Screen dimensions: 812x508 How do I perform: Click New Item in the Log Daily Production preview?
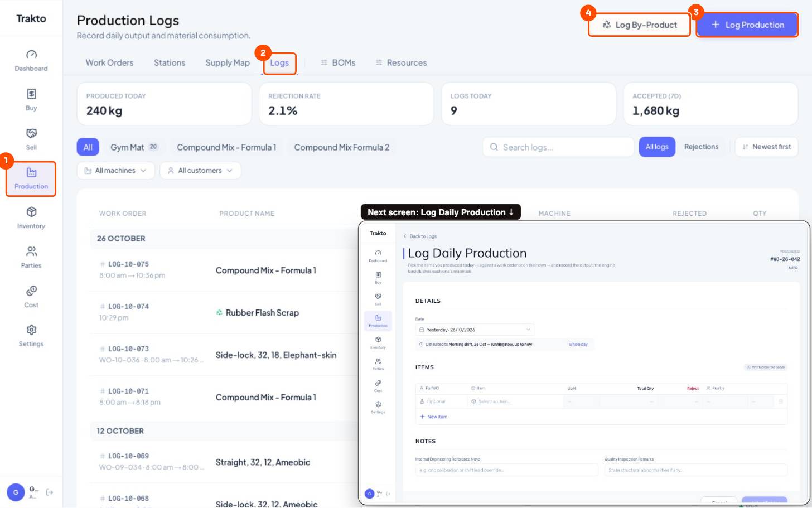pyautogui.click(x=434, y=417)
